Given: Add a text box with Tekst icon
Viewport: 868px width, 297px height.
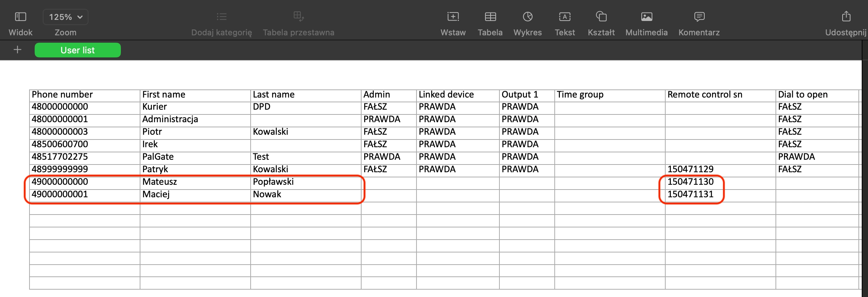Looking at the screenshot, I should (565, 17).
